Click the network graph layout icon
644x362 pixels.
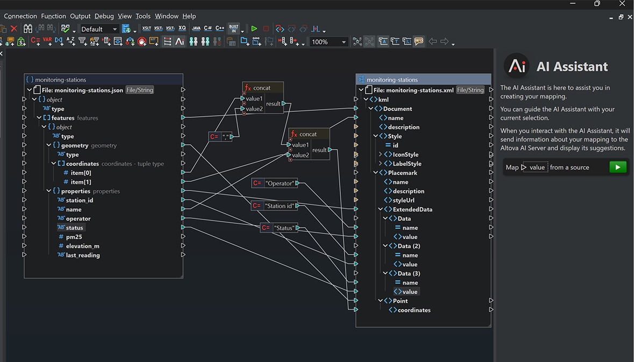pyautogui.click(x=357, y=41)
